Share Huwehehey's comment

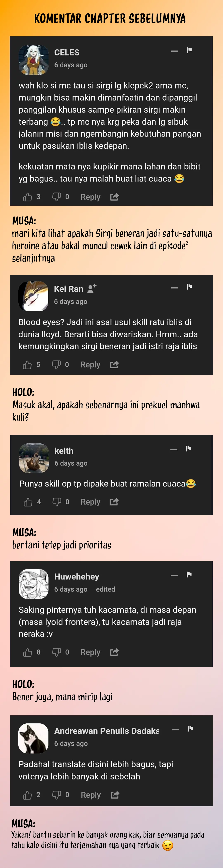(114, 652)
